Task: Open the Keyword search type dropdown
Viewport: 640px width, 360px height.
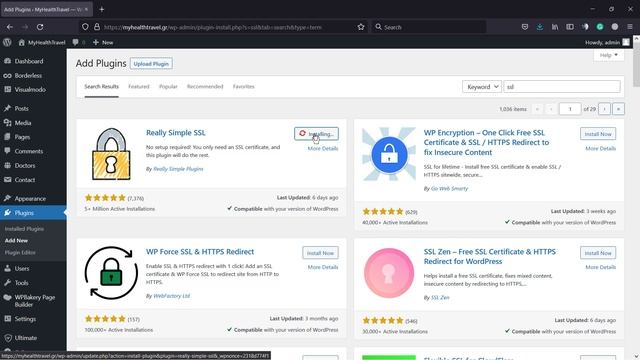Action: point(482,87)
